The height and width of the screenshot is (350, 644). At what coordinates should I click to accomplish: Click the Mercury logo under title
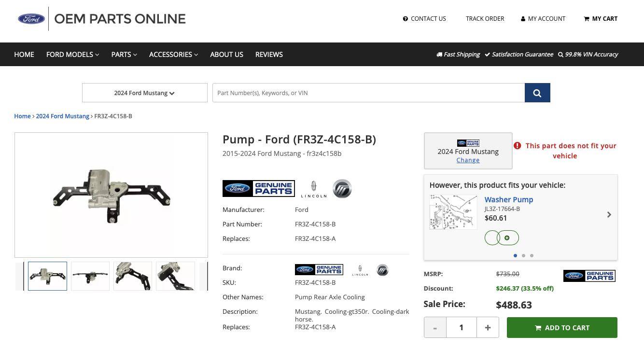(x=342, y=189)
